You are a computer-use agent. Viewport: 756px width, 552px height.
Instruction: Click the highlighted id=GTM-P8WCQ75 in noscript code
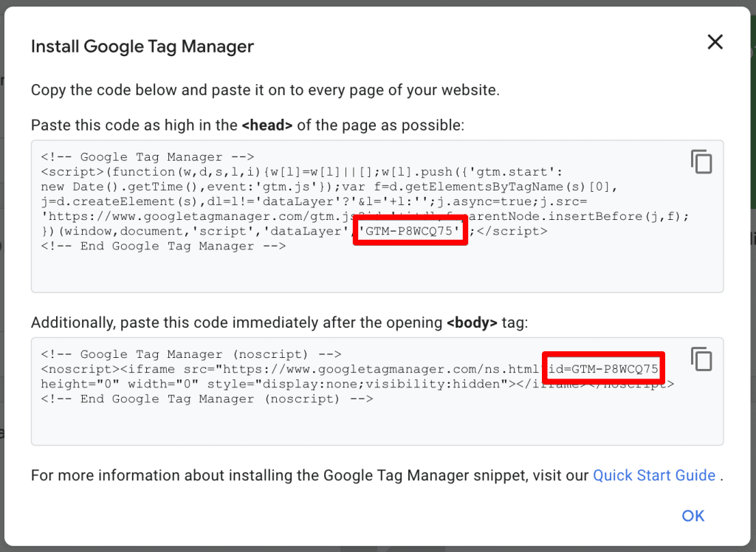602,368
